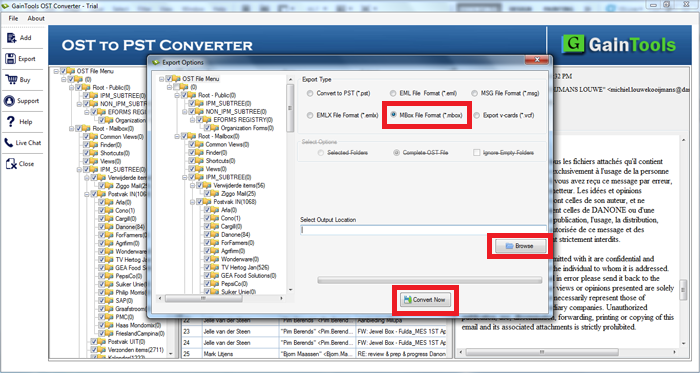
Task: Click the Help question mark icon
Action: click(11, 121)
